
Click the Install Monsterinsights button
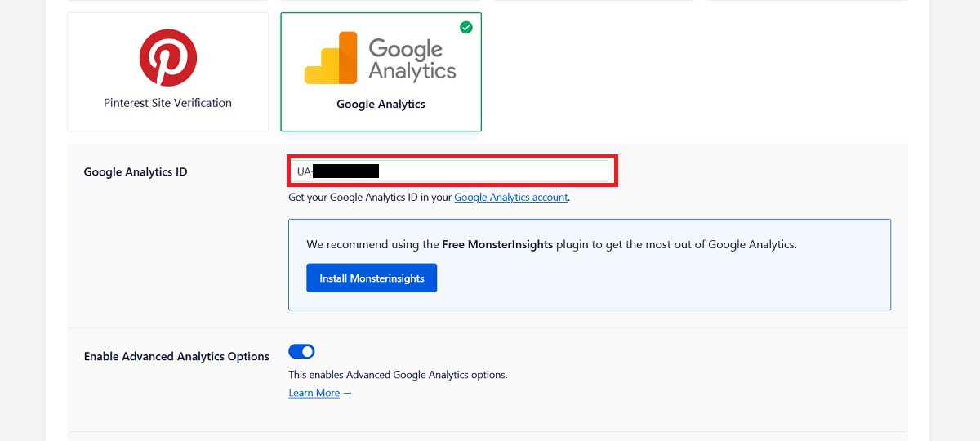(x=372, y=278)
